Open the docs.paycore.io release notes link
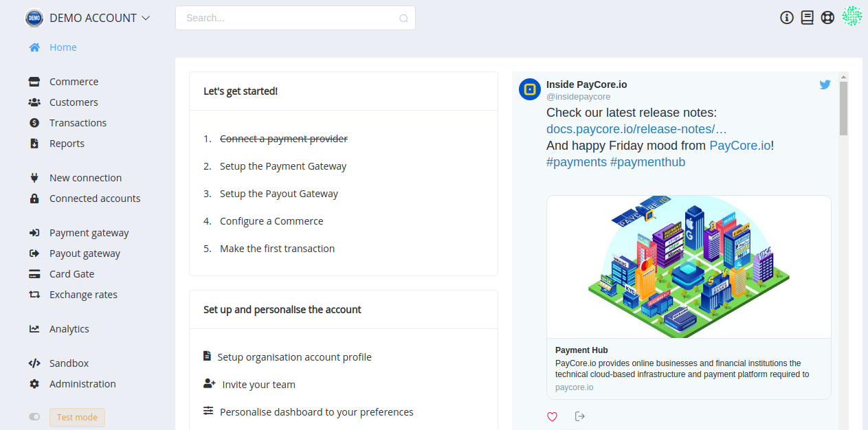868x430 pixels. (x=636, y=129)
